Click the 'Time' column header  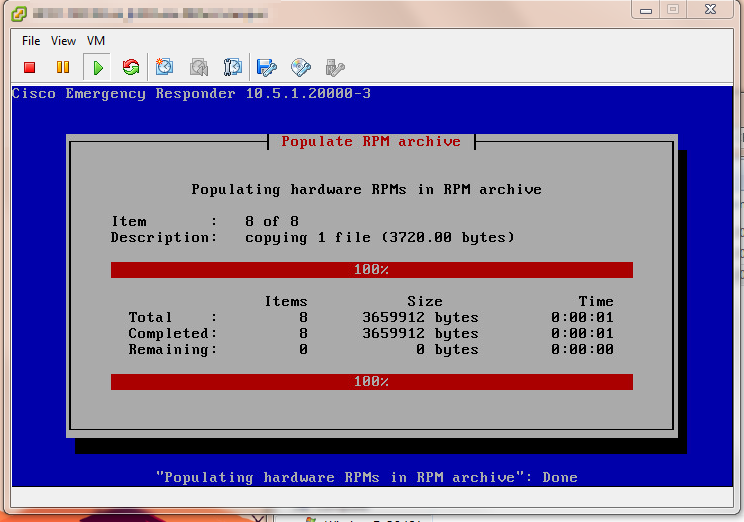[596, 302]
